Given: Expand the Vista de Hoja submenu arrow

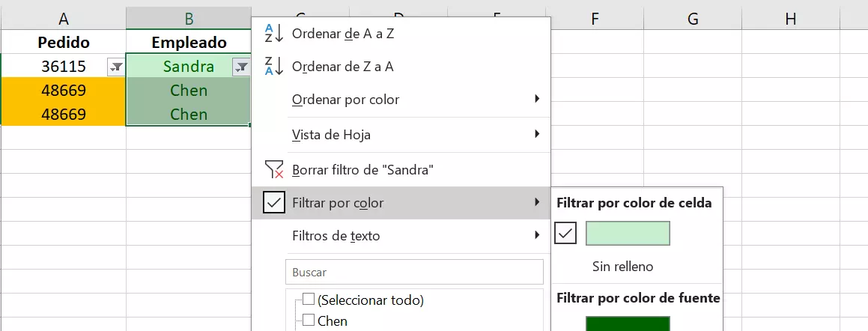Looking at the screenshot, I should 537,135.
